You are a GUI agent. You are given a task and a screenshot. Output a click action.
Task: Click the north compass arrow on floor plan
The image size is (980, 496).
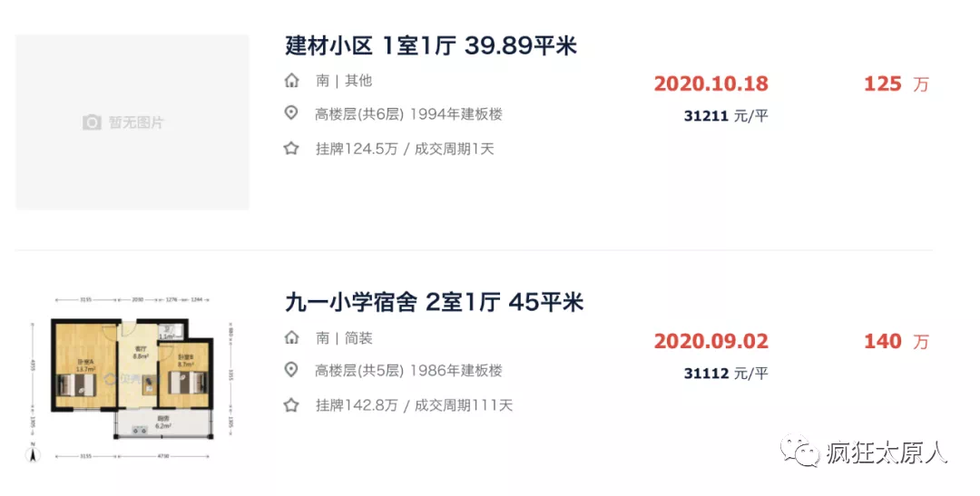click(34, 453)
